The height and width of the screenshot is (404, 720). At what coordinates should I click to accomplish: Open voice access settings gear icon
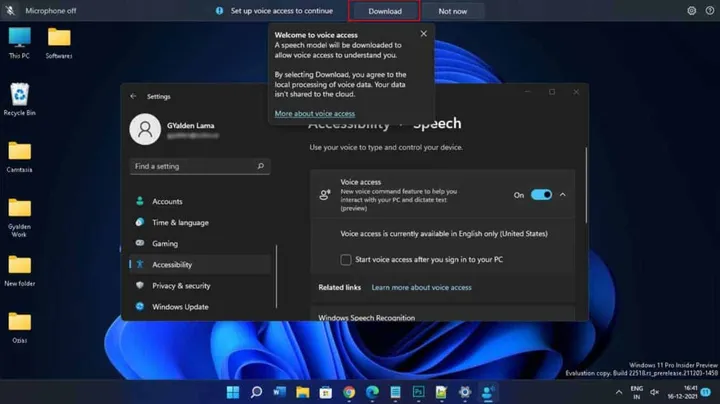692,11
